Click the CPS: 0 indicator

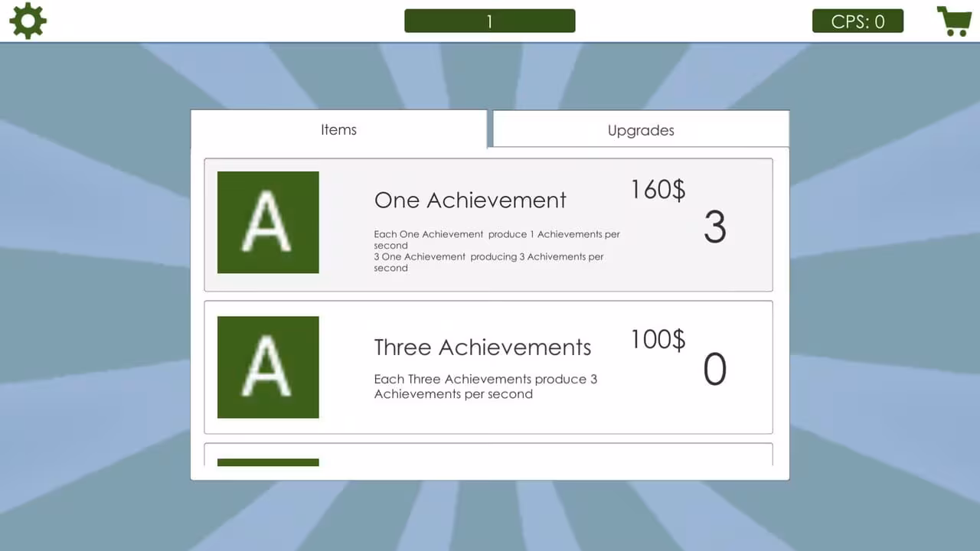tap(857, 21)
